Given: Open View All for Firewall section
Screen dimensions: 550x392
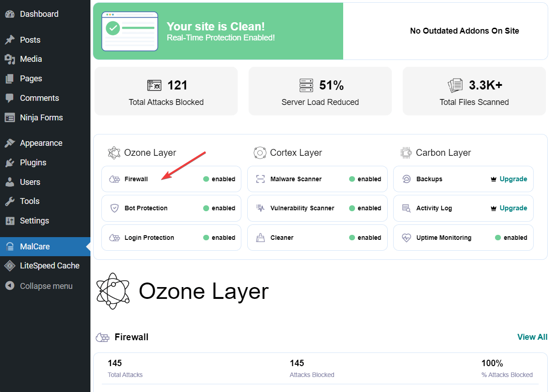Looking at the screenshot, I should (x=532, y=337).
